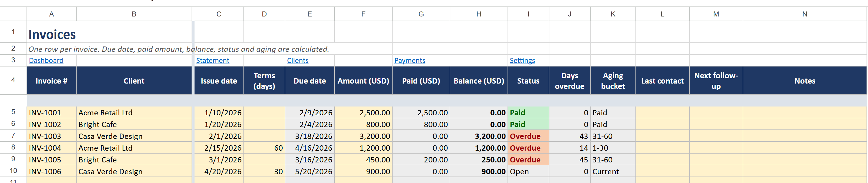
Task: Select cell INV-1006
Action: [52, 172]
